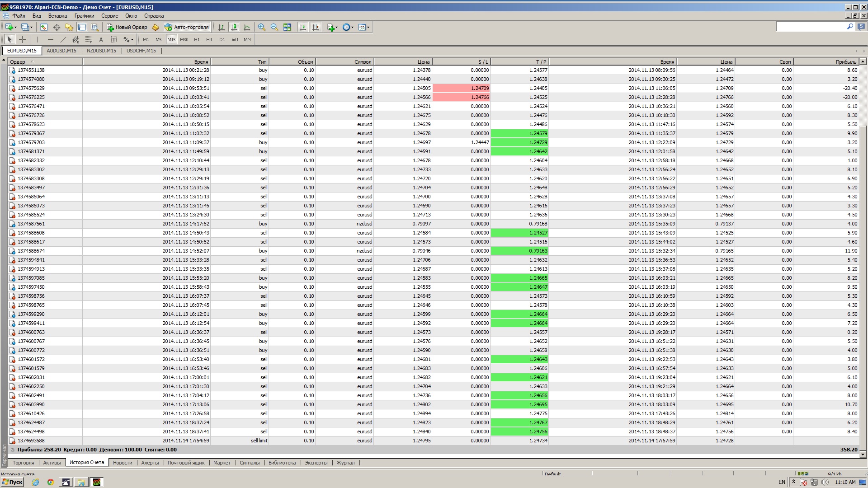Screen dimensions: 868x488
Task: Select M15 timeframe
Action: [x=171, y=39]
